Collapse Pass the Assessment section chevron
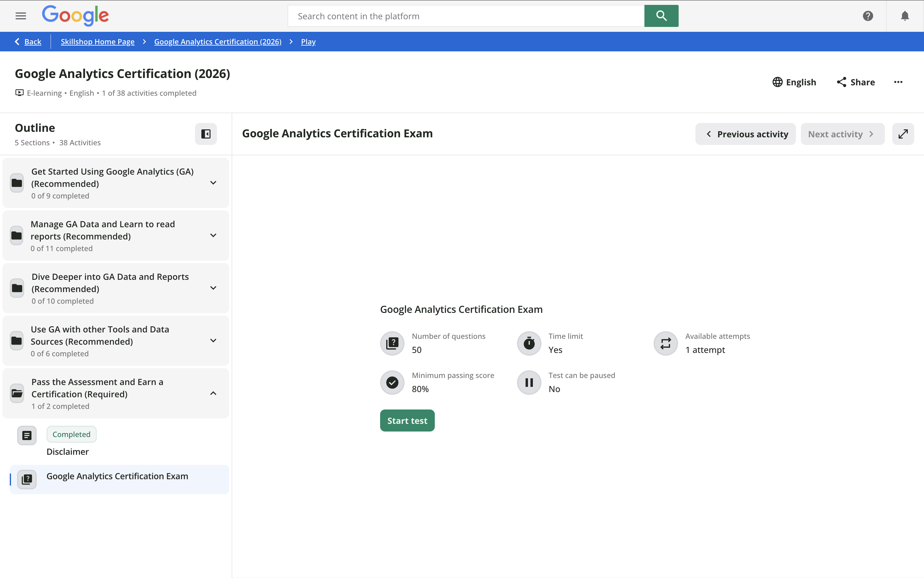Image resolution: width=924 pixels, height=578 pixels. pos(214,393)
